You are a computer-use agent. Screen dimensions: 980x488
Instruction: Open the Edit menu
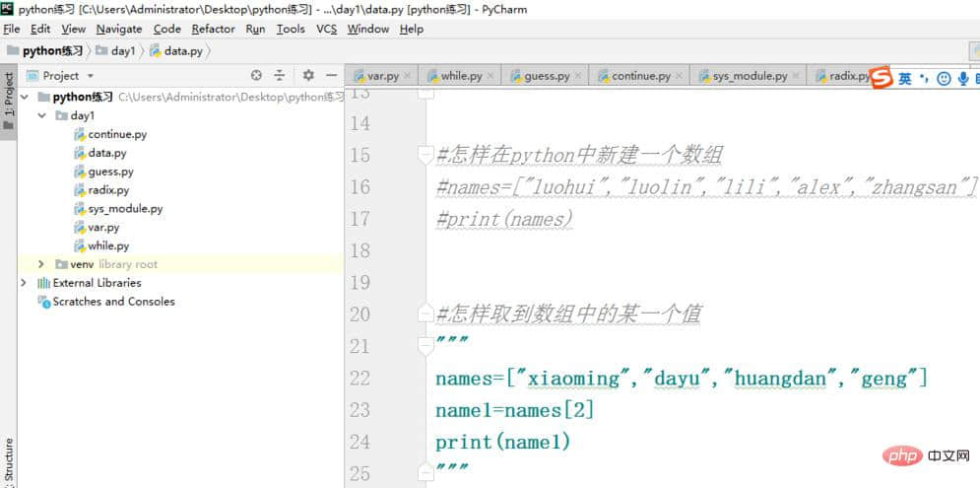point(40,29)
